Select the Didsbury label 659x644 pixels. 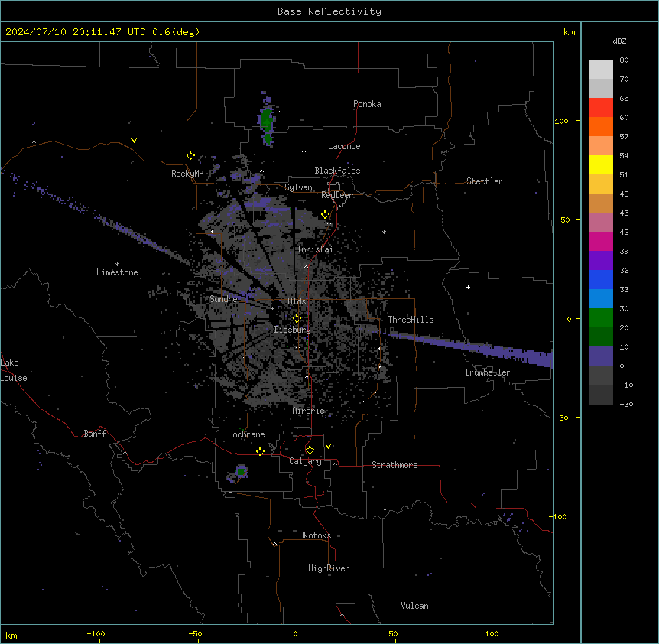click(x=293, y=330)
